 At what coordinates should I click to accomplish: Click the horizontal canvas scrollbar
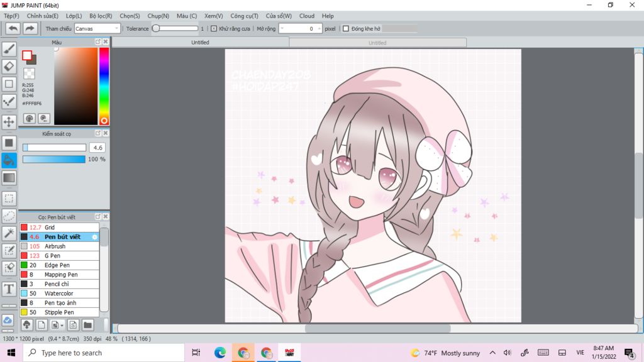point(377,328)
